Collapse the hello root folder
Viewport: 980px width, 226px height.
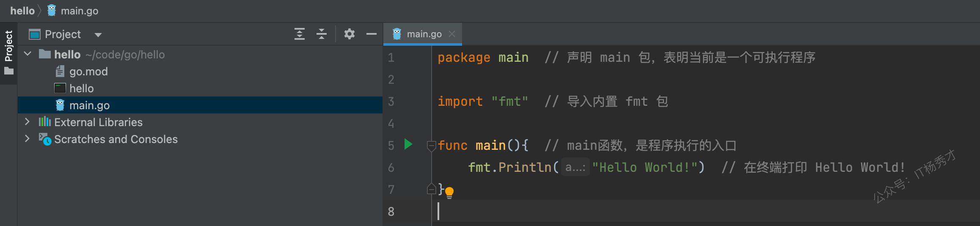point(28,54)
